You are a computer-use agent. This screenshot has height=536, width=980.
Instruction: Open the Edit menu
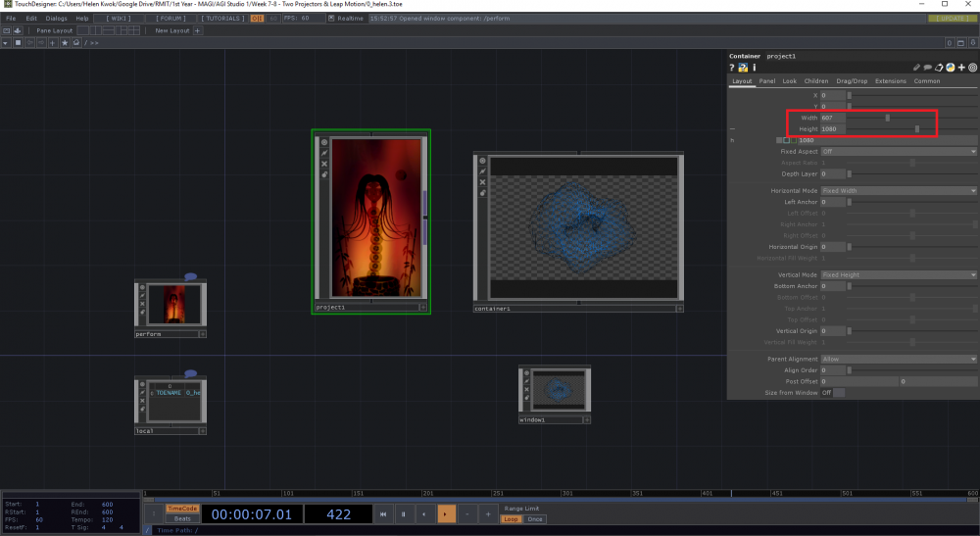point(31,18)
